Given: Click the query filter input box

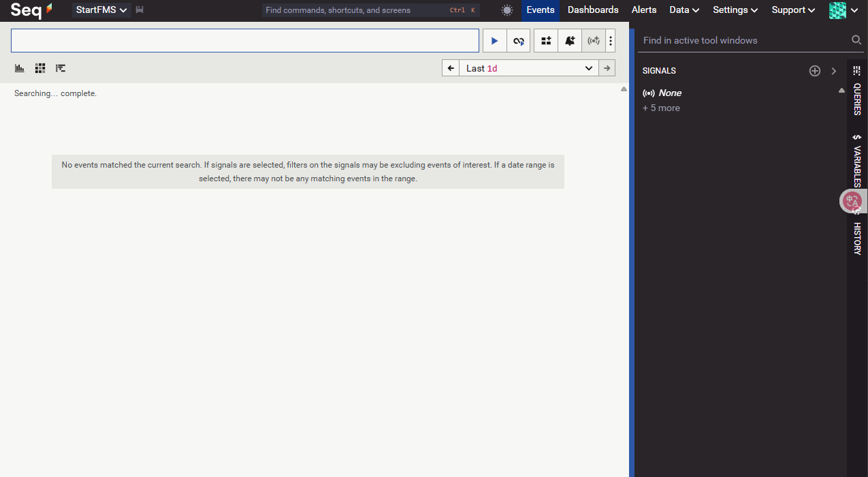Looking at the screenshot, I should click(x=245, y=41).
